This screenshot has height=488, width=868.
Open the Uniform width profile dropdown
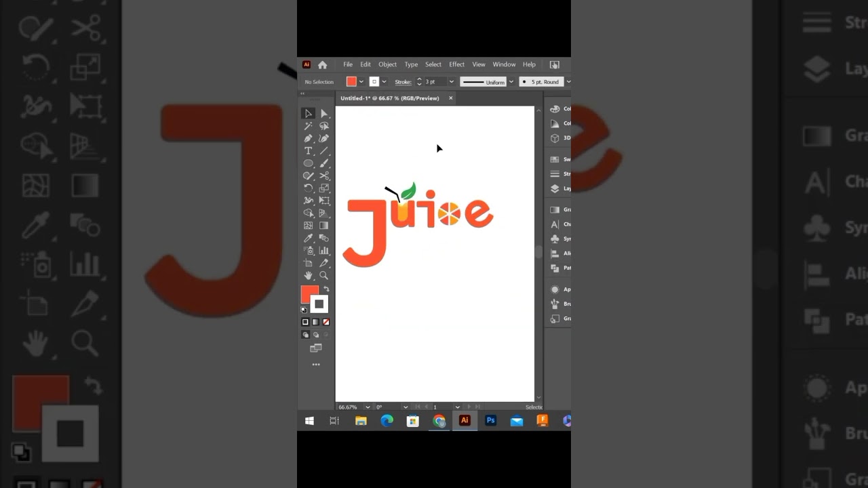tap(511, 82)
